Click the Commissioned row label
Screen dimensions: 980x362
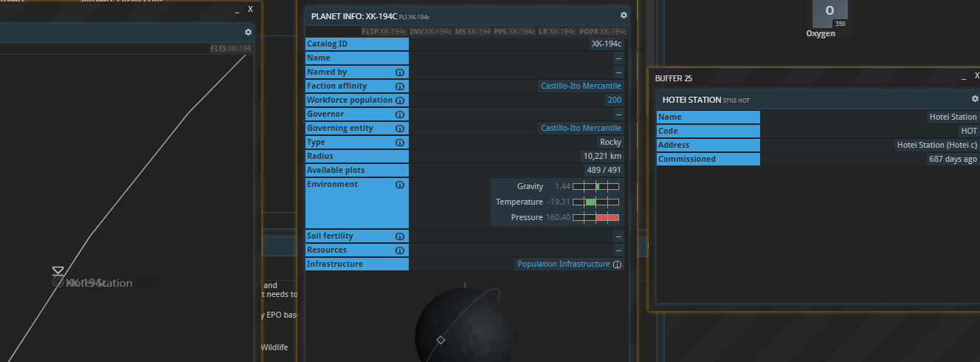(x=708, y=160)
